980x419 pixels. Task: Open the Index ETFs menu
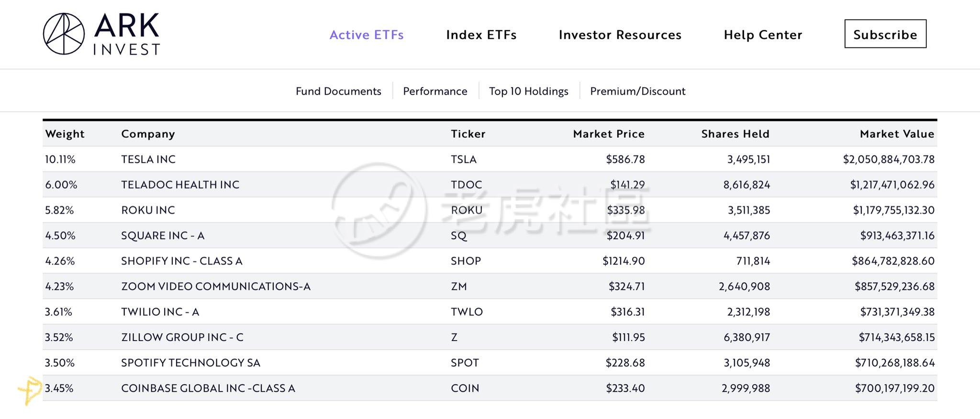coord(481,35)
